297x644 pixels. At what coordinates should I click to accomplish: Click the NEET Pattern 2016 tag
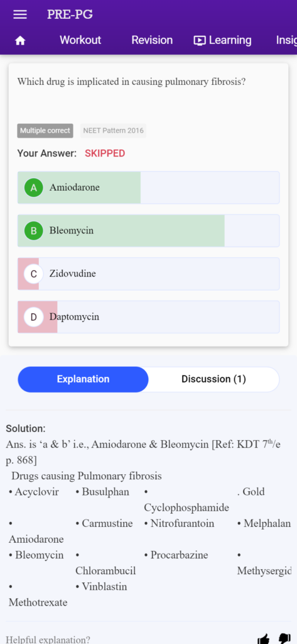pyautogui.click(x=113, y=131)
